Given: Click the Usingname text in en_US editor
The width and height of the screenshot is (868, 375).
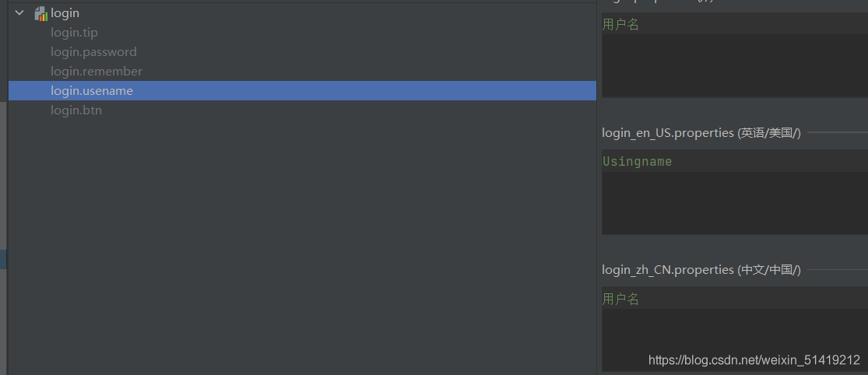Looking at the screenshot, I should [637, 162].
